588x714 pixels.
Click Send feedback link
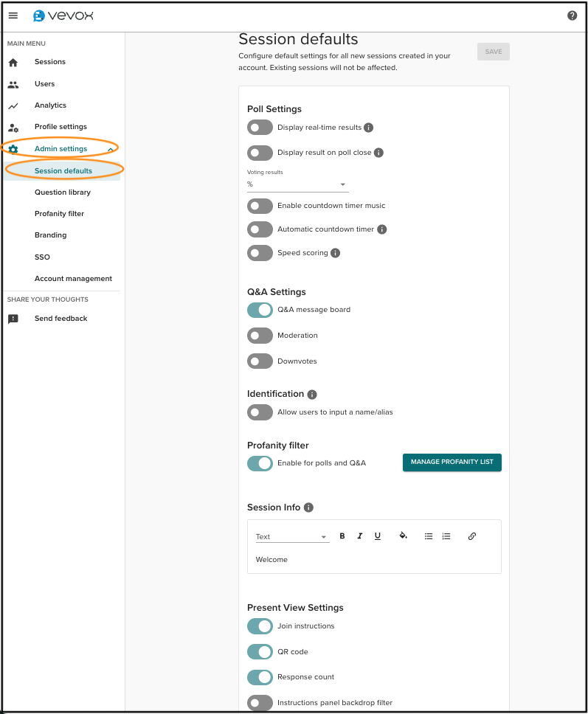[61, 319]
